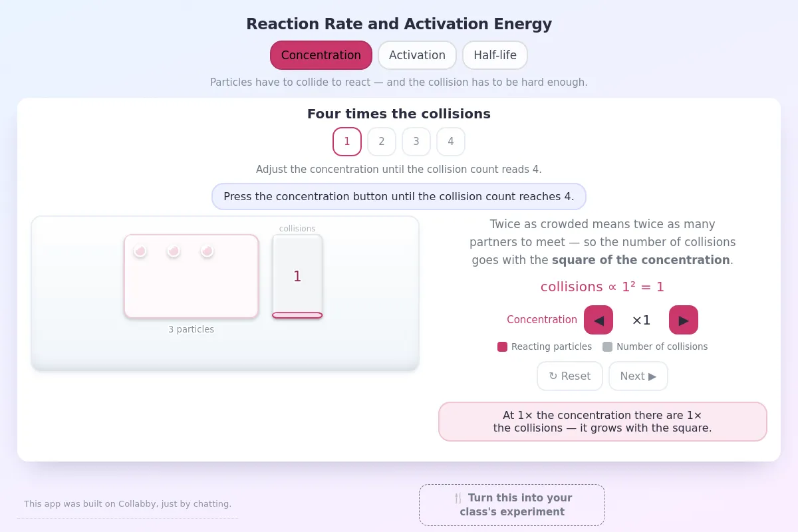
Task: Select the third particle in the chamber
Action: 207,251
